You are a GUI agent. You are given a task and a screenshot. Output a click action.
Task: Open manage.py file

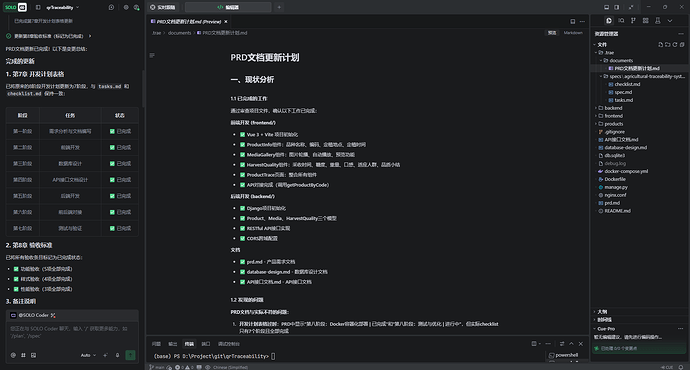[x=615, y=187]
